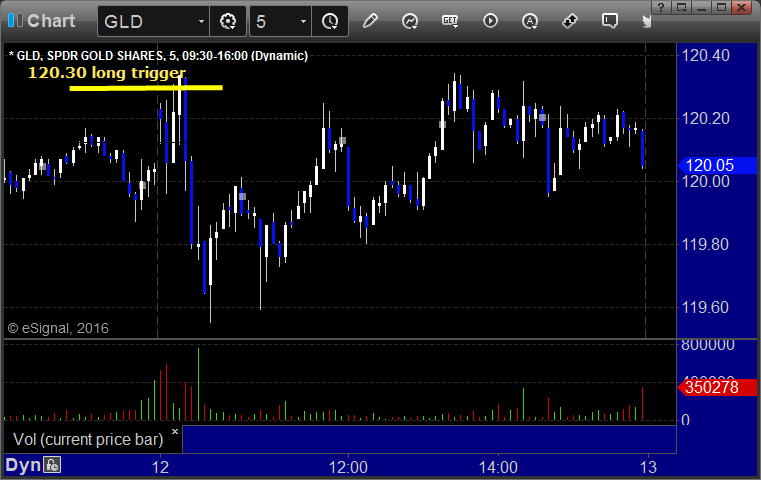The width and height of the screenshot is (761, 480).
Task: Minimize the Chart window
Action: 701,7
